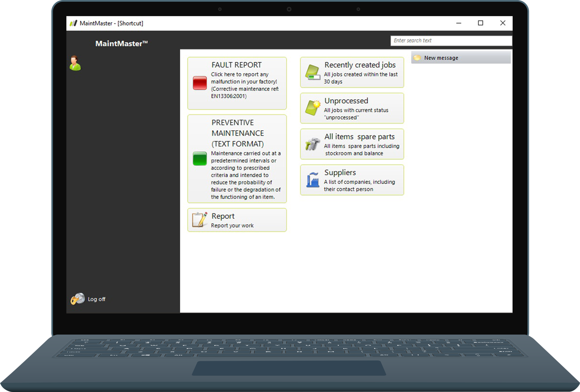Maximize the MaintMaster window
This screenshot has width=580, height=392.
[x=481, y=23]
